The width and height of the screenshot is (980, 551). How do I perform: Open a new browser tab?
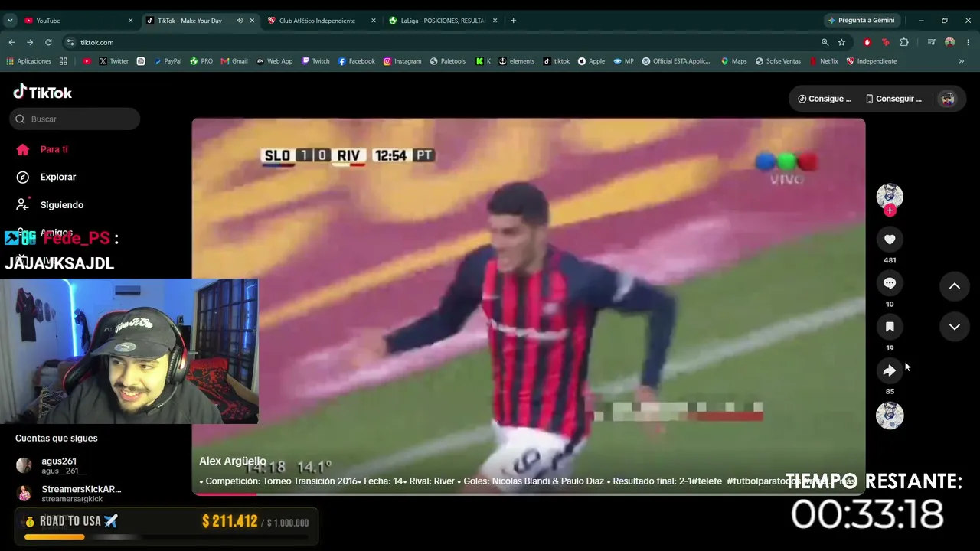pos(513,21)
